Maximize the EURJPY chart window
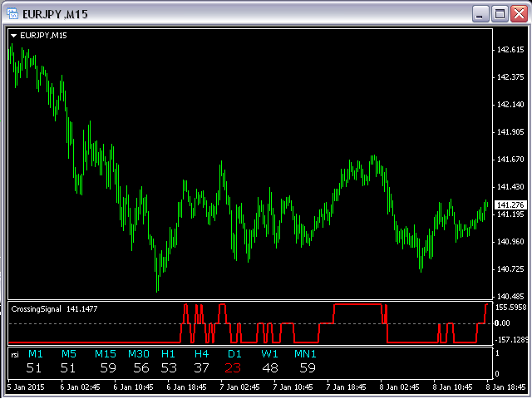The height and width of the screenshot is (399, 532). coord(499,13)
